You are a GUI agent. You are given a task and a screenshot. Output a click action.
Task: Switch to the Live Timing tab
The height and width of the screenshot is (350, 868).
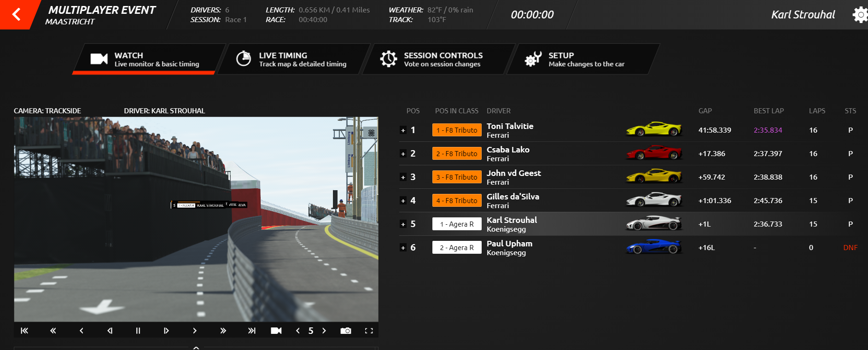(x=294, y=59)
